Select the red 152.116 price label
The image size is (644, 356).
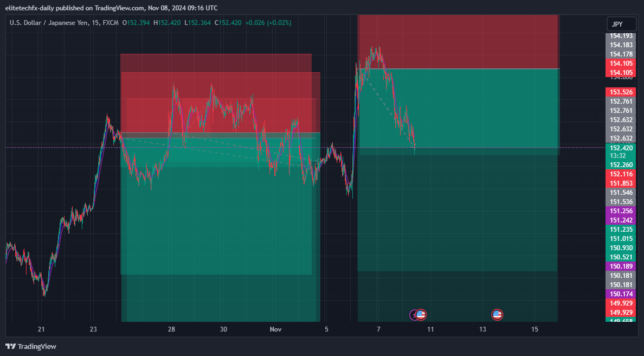tap(621, 174)
